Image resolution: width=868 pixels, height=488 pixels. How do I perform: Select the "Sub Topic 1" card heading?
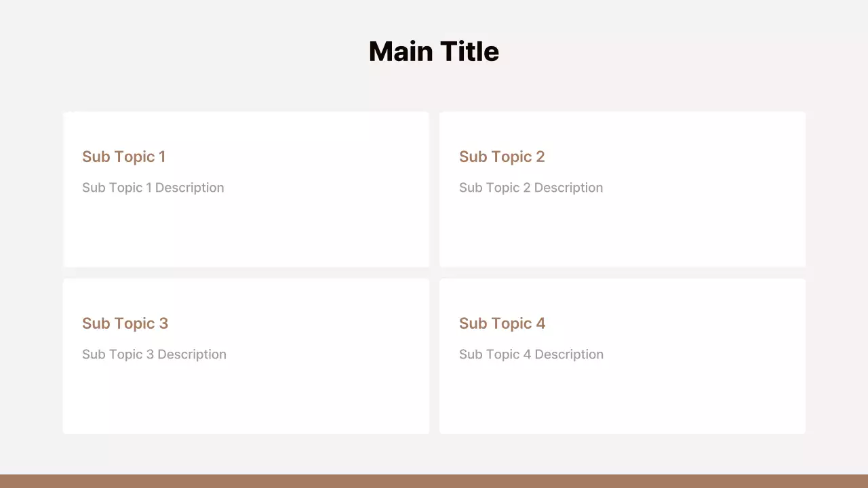(123, 157)
